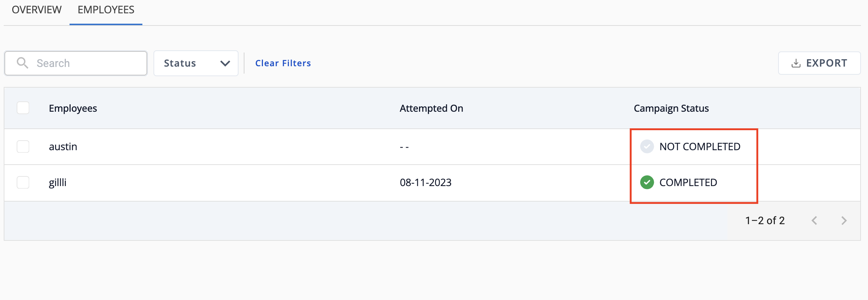Select the Employees tab

click(x=106, y=10)
